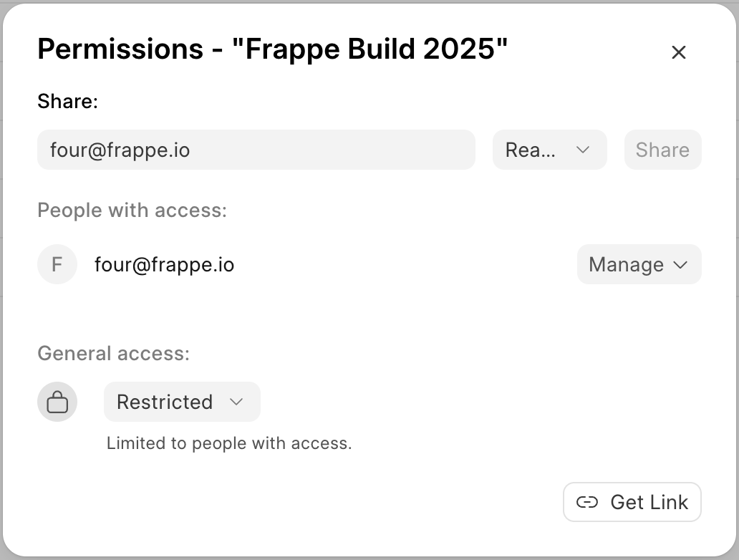Click the greyed-out Share button
The height and width of the screenshot is (560, 739).
(662, 150)
